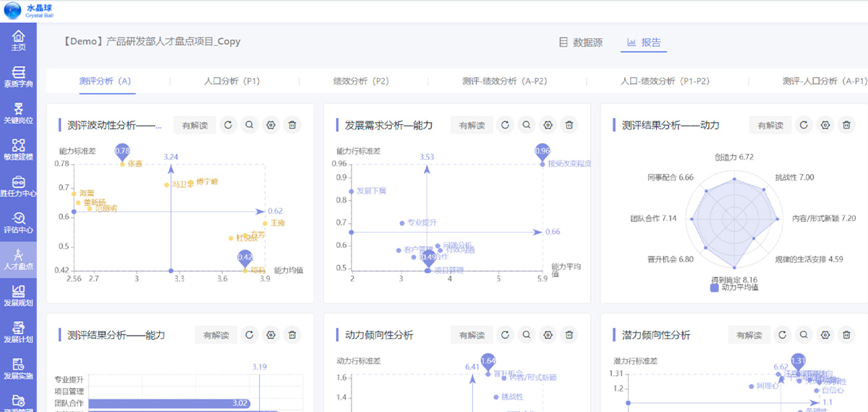Open 素质字典 in the sidebar
Viewport: 868px width, 412px height.
18,77
